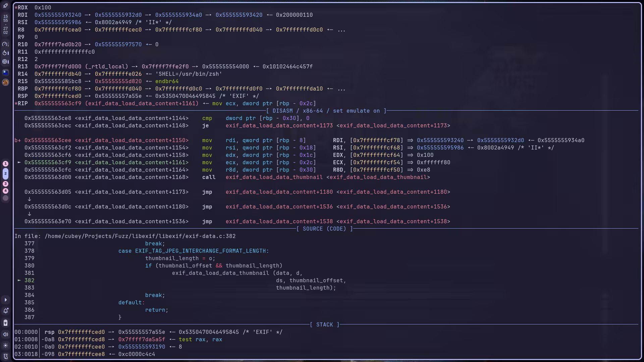Switch to workspace 1
Viewport: 644px width, 362px height.
5,164
